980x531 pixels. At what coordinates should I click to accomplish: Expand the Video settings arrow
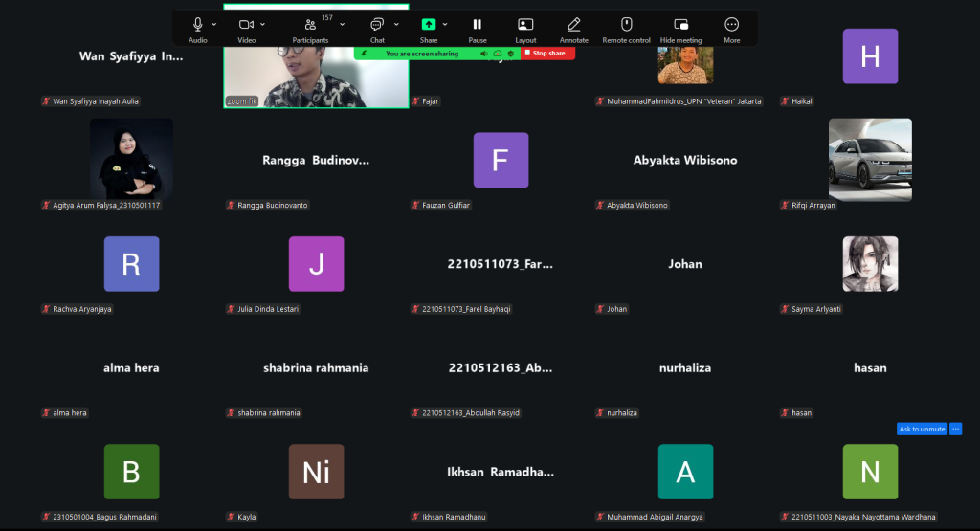click(263, 24)
